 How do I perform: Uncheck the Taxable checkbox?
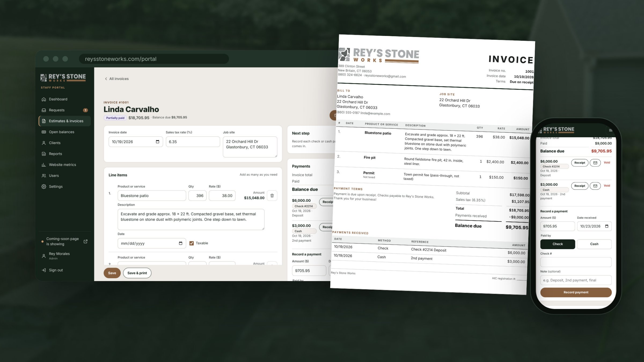(191, 243)
